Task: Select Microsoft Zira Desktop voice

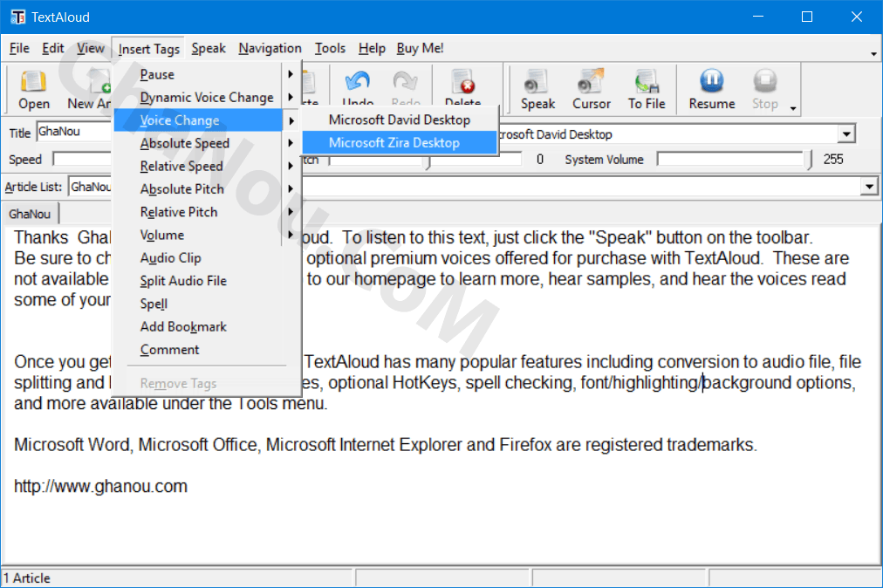Action: (400, 143)
